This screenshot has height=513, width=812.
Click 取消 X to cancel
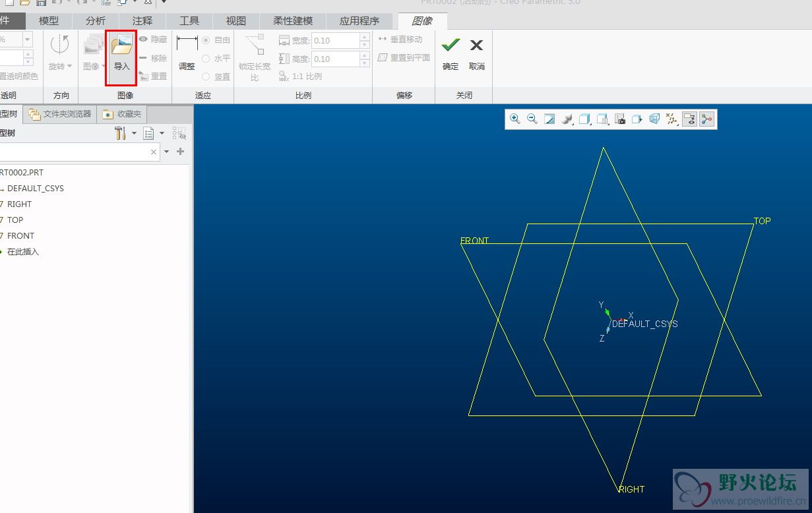477,54
